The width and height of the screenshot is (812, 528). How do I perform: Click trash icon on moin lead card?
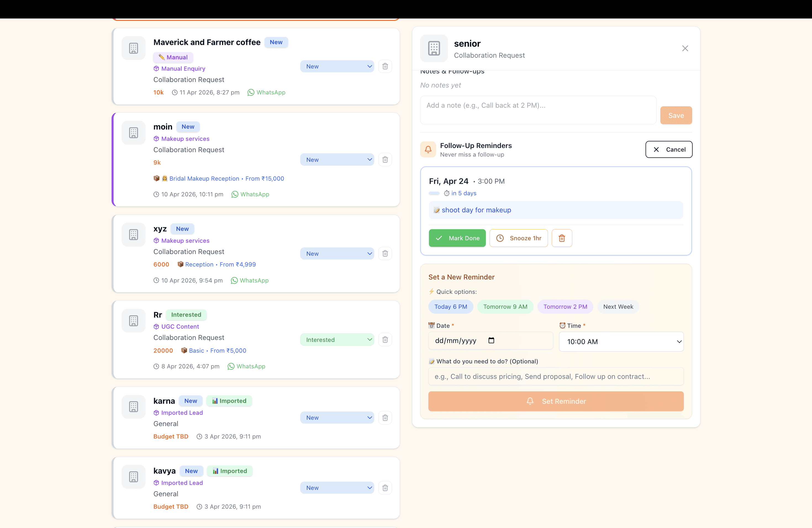click(385, 160)
